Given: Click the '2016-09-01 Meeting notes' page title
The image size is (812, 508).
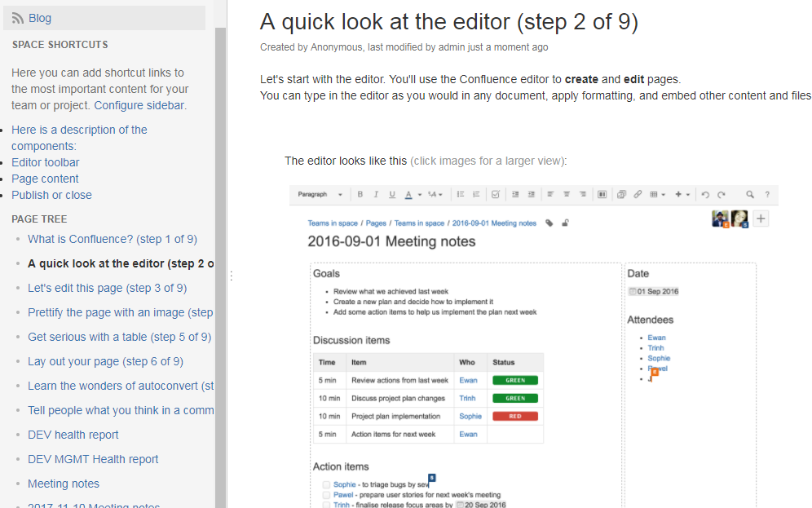Looking at the screenshot, I should tap(391, 242).
